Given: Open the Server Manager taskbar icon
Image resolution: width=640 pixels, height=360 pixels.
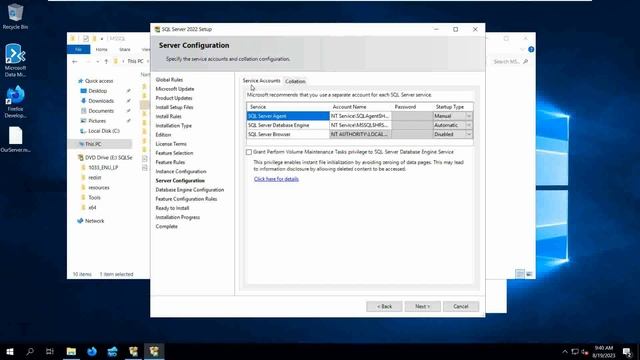Looking at the screenshot, I should pos(113,351).
